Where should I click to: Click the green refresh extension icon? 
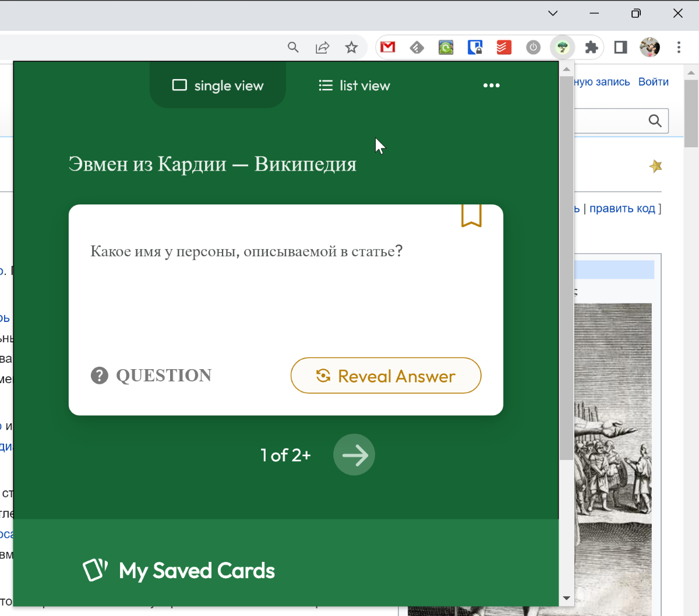(446, 47)
